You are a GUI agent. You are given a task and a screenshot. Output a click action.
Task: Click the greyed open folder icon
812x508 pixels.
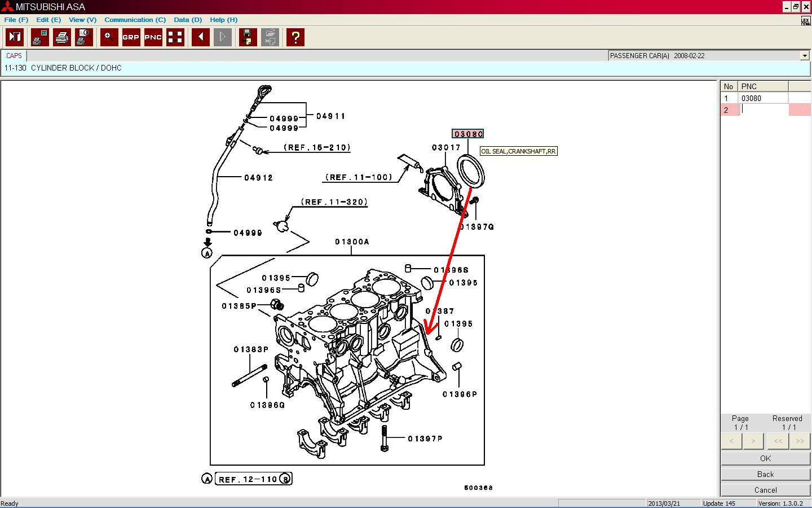(270, 37)
